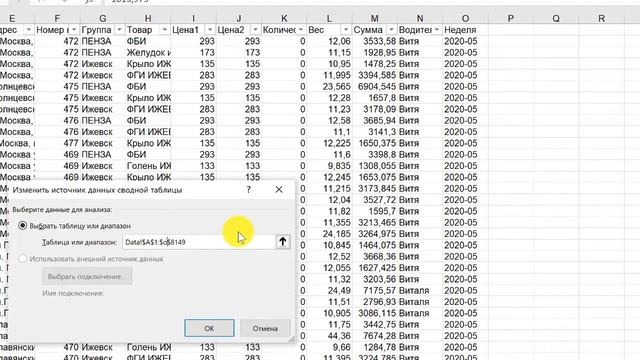Click the 'Таблица или диапазон' input field
Viewport: 640px width, 360px height.
(199, 242)
